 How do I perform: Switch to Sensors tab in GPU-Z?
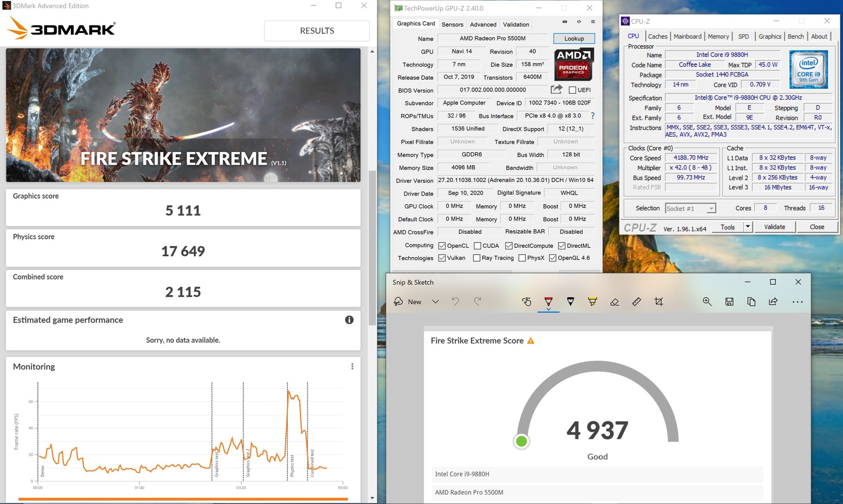pyautogui.click(x=452, y=24)
